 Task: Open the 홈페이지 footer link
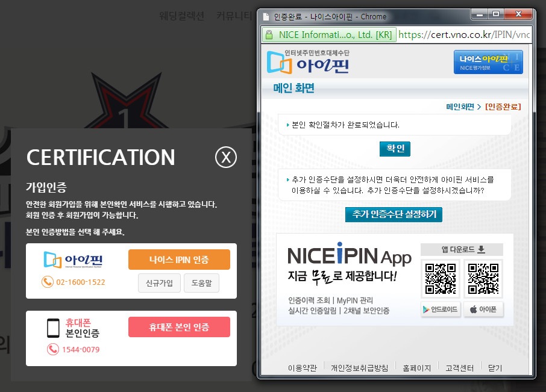(x=416, y=368)
